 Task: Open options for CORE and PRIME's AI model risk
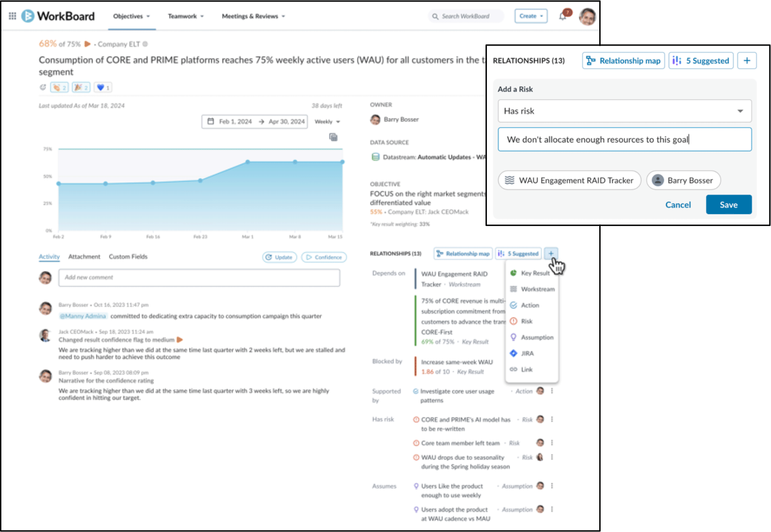552,419
